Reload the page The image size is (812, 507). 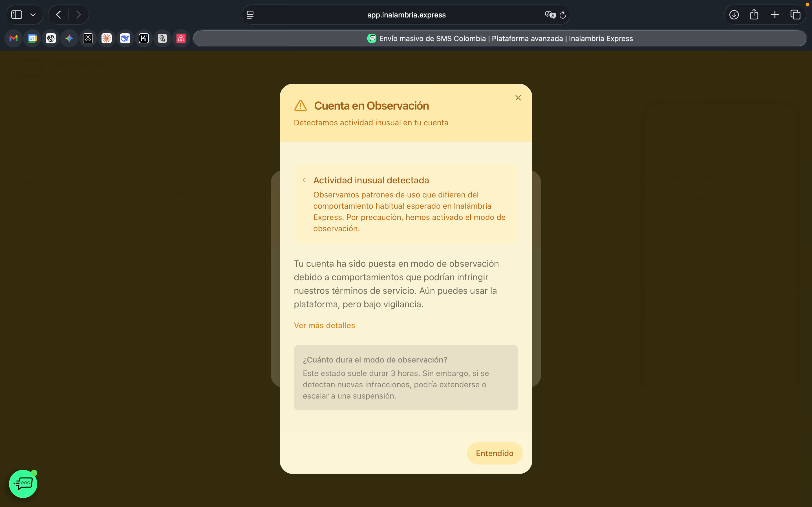pos(563,15)
